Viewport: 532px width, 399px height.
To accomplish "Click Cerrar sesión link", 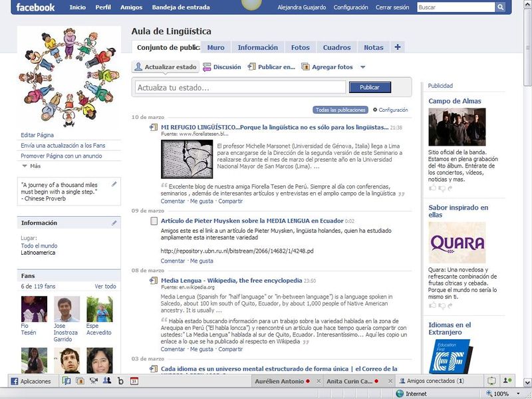I will click(392, 7).
